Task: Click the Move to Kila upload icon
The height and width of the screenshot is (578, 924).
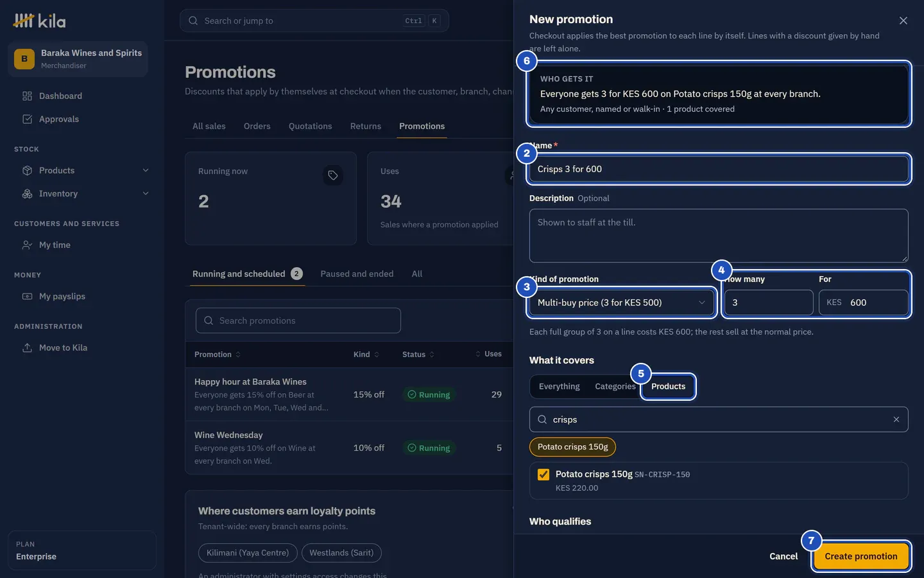Action: (27, 347)
